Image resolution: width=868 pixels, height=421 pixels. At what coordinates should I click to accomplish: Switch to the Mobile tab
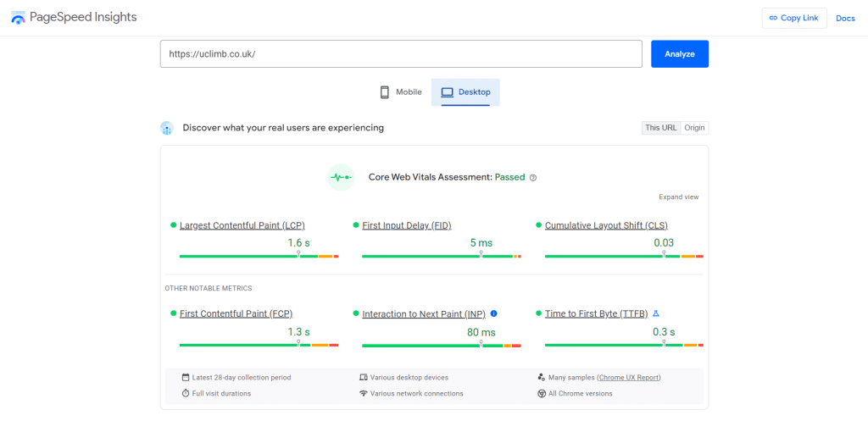click(401, 92)
